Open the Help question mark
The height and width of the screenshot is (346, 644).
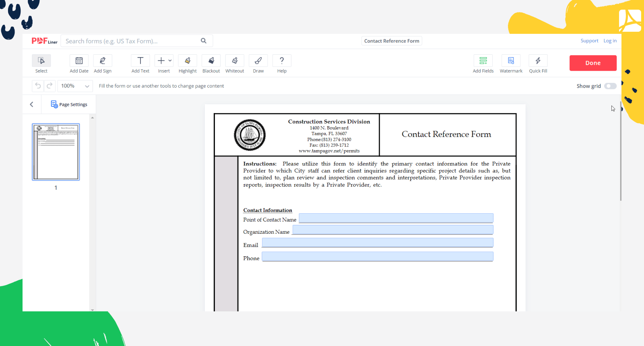pos(282,61)
